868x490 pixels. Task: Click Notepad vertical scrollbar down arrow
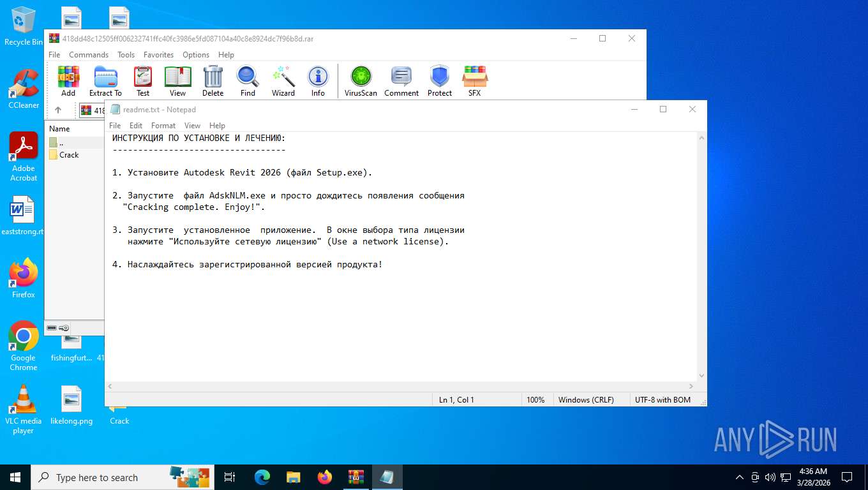(701, 376)
